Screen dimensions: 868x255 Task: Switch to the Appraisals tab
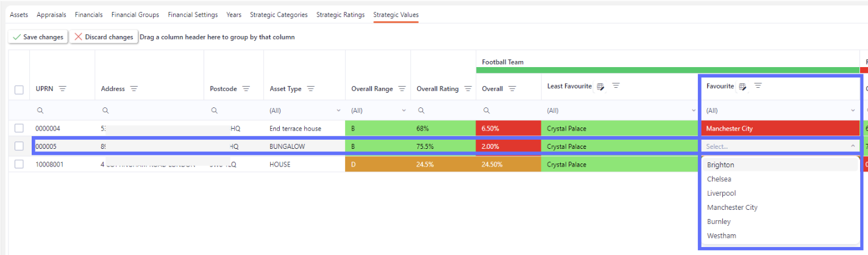pyautogui.click(x=51, y=15)
